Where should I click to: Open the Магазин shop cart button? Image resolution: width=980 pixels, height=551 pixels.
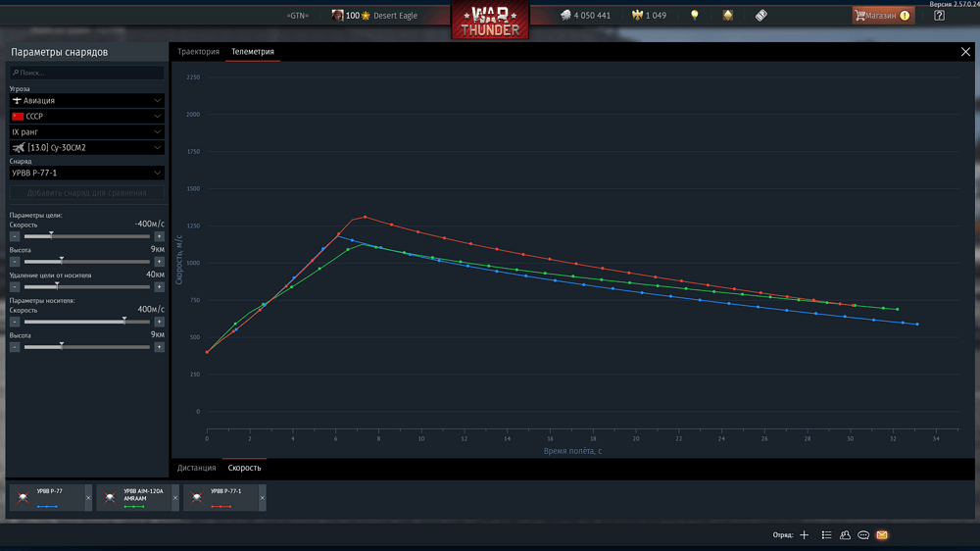click(883, 16)
